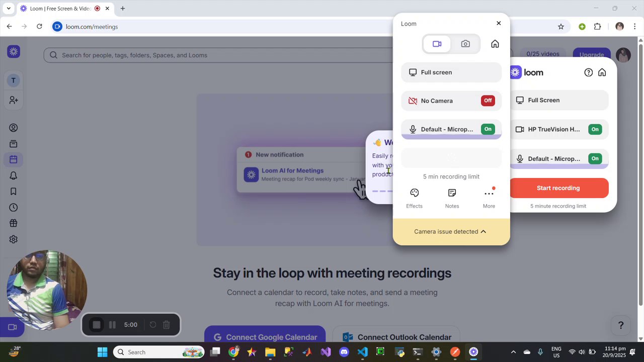644x362 pixels.
Task: Click the camera bubble thumbnail
Action: tap(47, 290)
